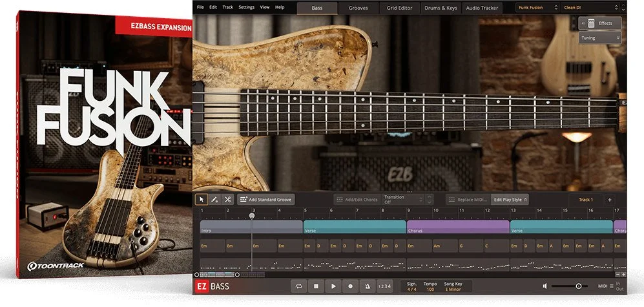
Task: Click the record button
Action: pos(350,286)
